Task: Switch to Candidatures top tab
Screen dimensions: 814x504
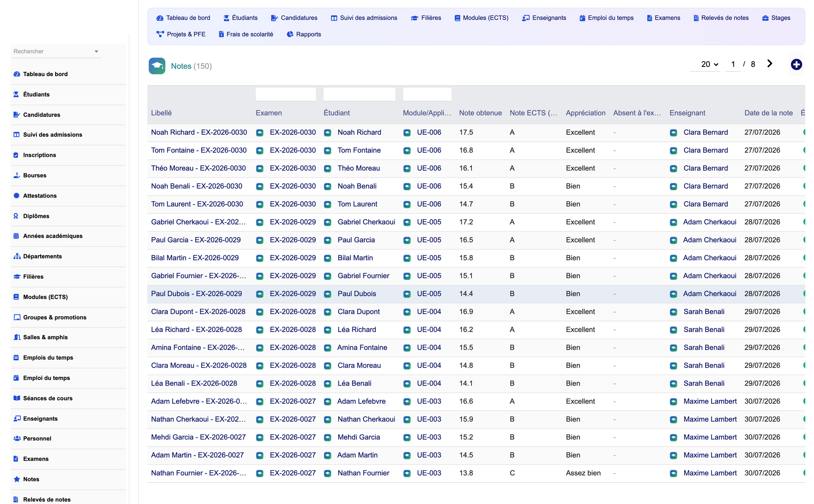Action: (x=294, y=18)
